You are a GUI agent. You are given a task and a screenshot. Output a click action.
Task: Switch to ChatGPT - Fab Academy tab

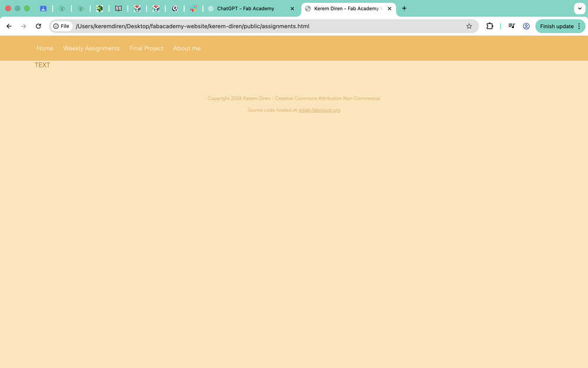tap(246, 9)
